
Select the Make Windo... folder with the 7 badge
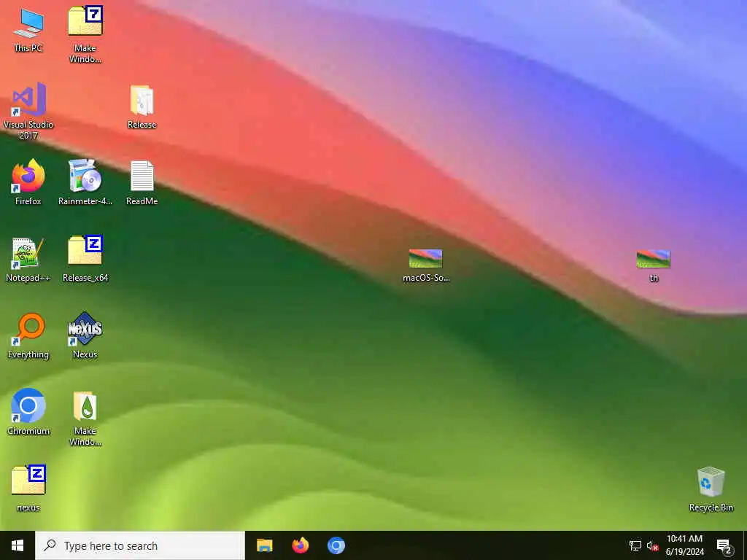point(85,34)
